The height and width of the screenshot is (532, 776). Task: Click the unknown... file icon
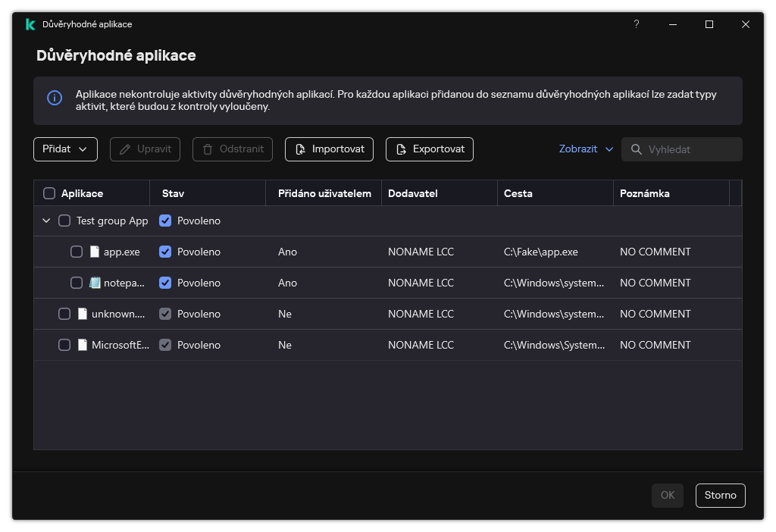[83, 314]
